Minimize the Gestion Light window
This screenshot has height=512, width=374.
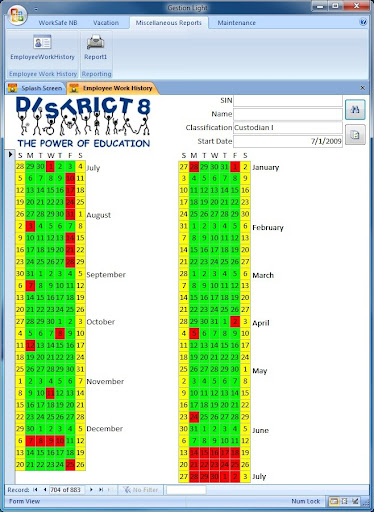[x=320, y=6]
